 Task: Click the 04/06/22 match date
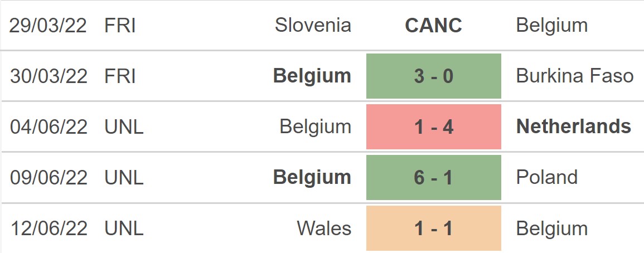coord(49,126)
